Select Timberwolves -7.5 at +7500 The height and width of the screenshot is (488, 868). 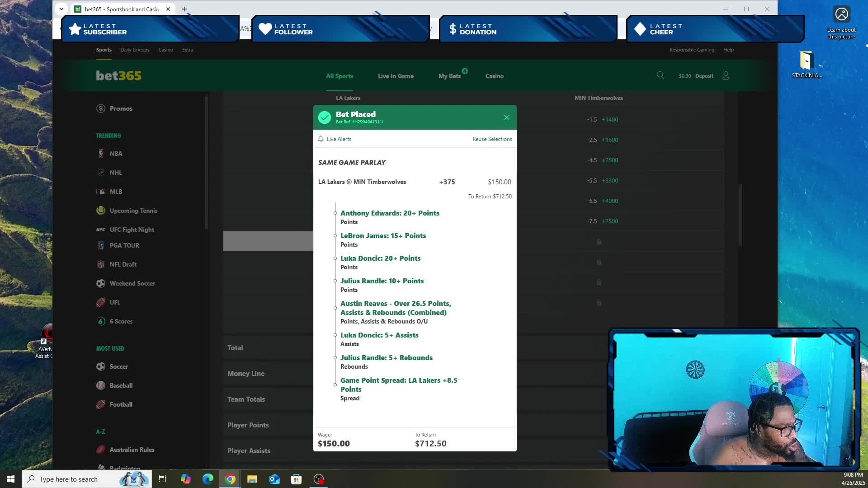click(x=602, y=221)
